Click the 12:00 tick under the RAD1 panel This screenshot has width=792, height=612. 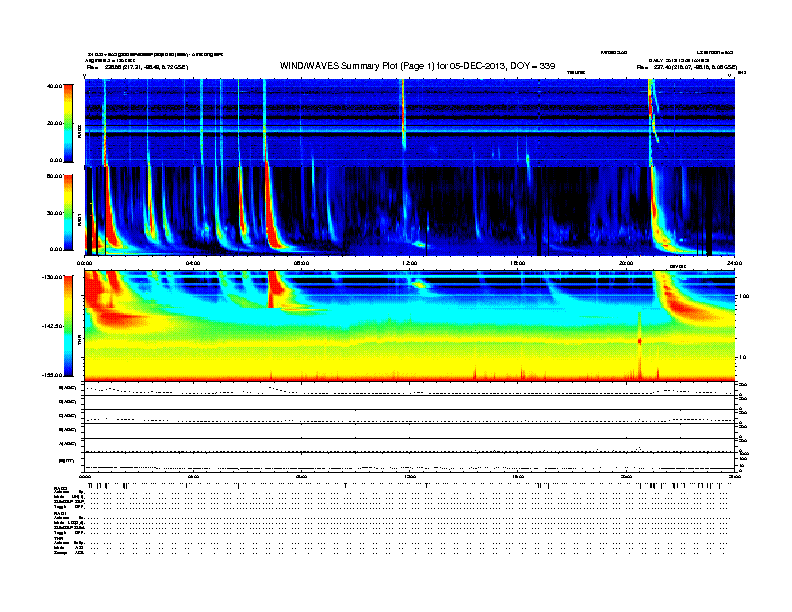[x=409, y=263]
